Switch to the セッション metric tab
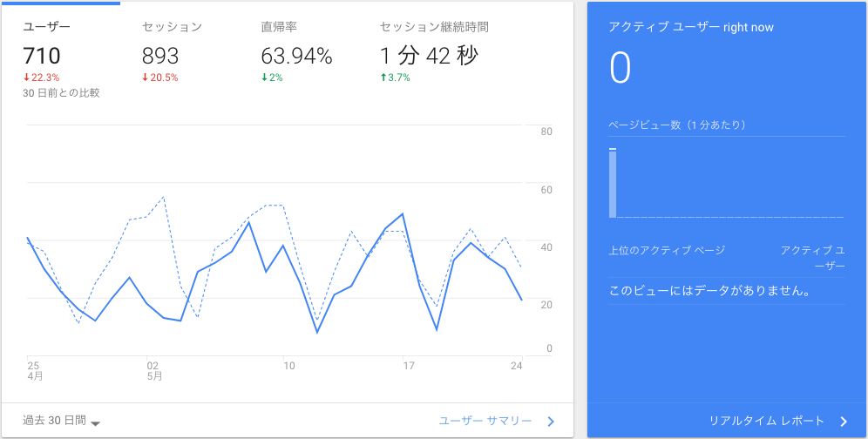868x439 pixels. 172,27
